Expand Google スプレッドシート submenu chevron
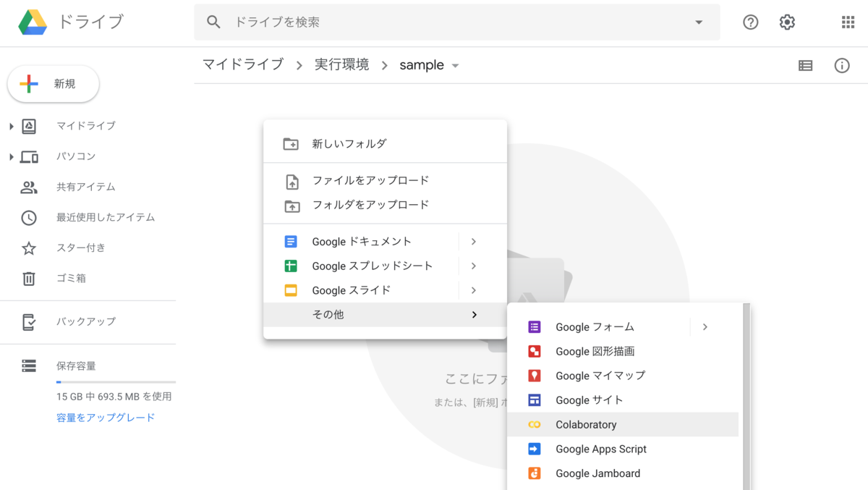The image size is (868, 490). (x=473, y=266)
